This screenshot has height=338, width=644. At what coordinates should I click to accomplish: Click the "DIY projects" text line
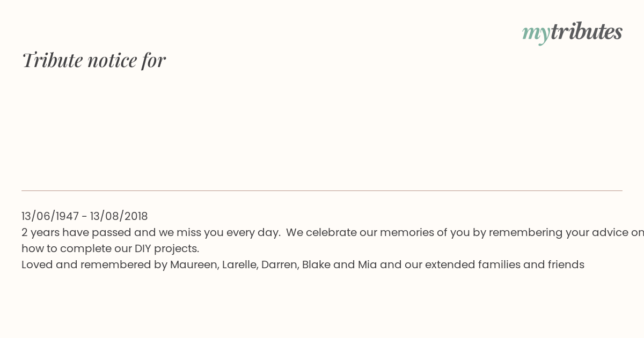[110, 248]
